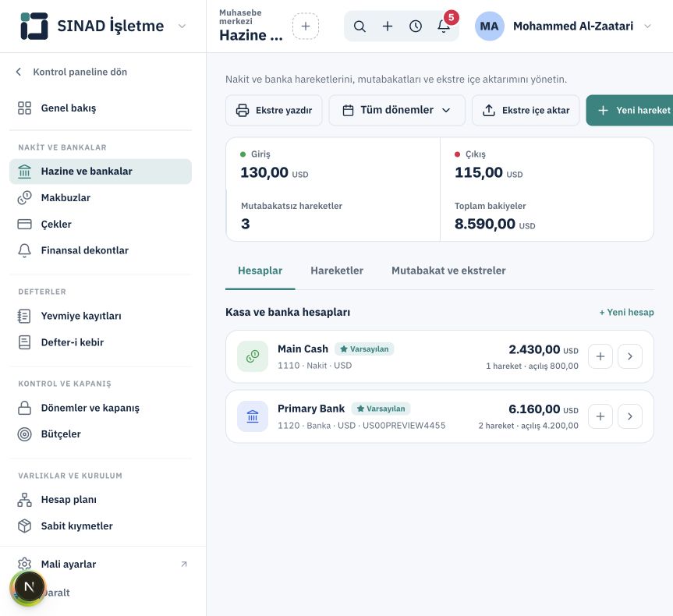Click the plus quick-create icon in header toolbar
673x616 pixels.
(388, 27)
